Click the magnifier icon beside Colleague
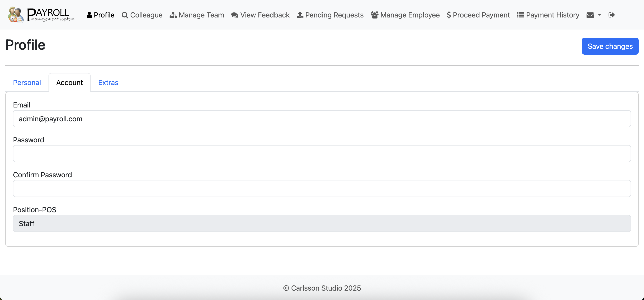The width and height of the screenshot is (644, 300). pos(125,15)
